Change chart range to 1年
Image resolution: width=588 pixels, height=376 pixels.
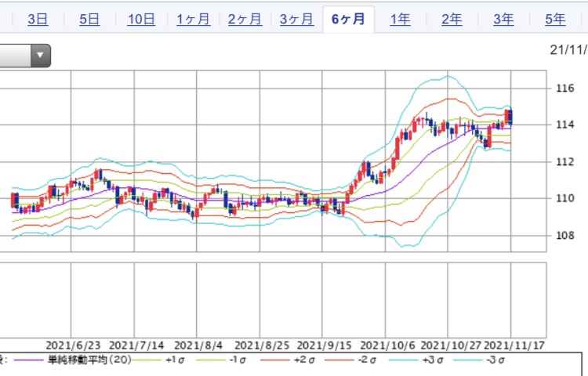[x=400, y=20]
